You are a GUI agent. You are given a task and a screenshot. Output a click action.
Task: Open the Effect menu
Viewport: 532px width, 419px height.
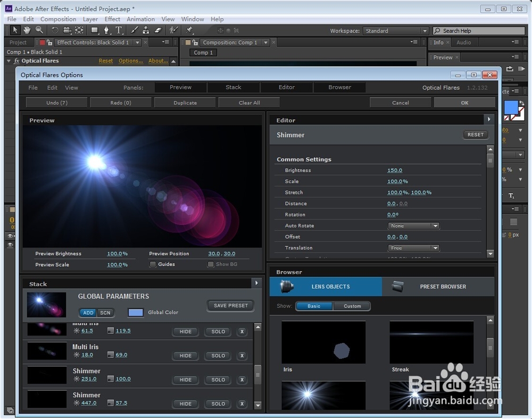tap(112, 19)
